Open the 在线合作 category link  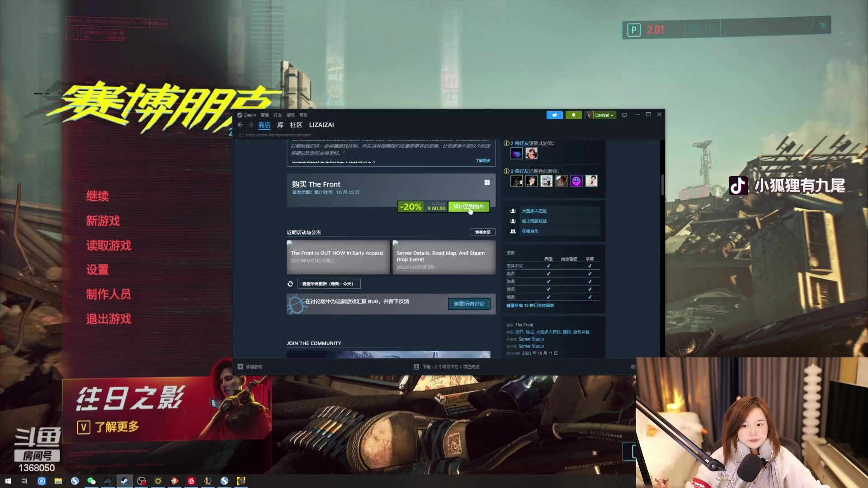point(530,231)
